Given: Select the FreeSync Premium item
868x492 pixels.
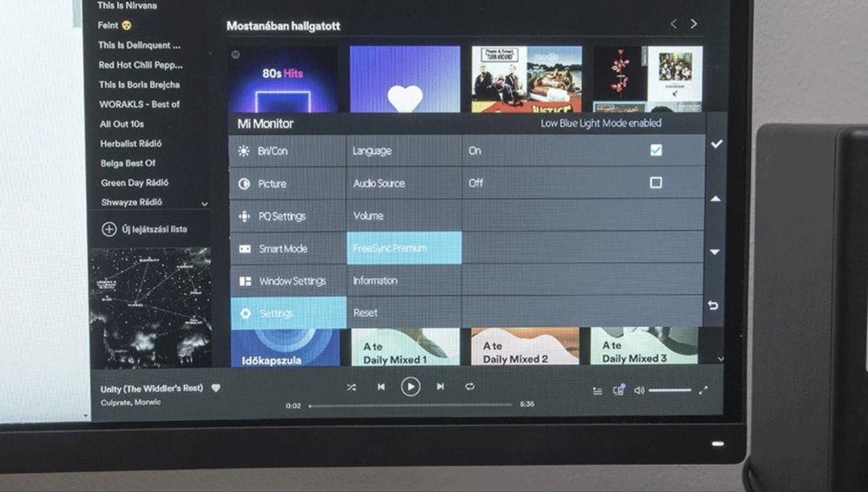Looking at the screenshot, I should [x=404, y=248].
